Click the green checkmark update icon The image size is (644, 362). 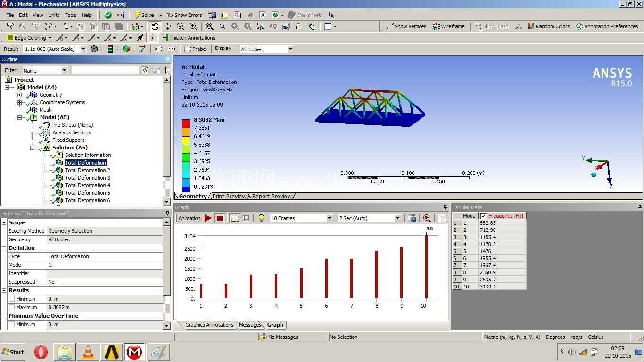(x=108, y=15)
